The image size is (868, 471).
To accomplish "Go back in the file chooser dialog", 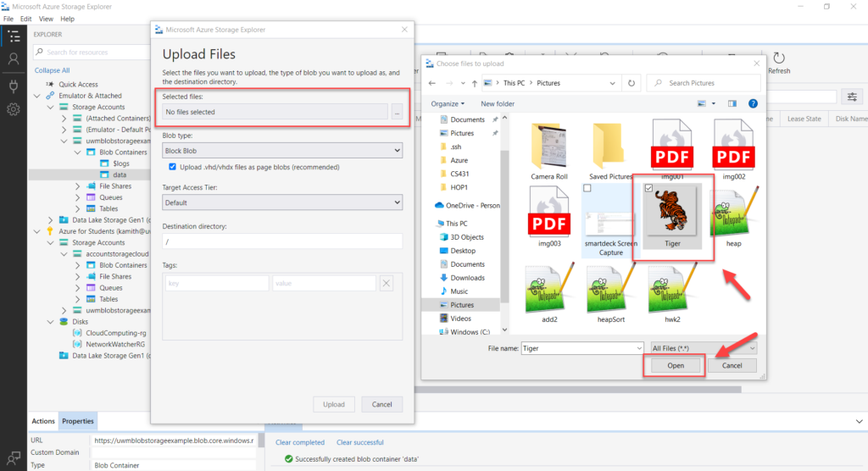I will tap(432, 83).
